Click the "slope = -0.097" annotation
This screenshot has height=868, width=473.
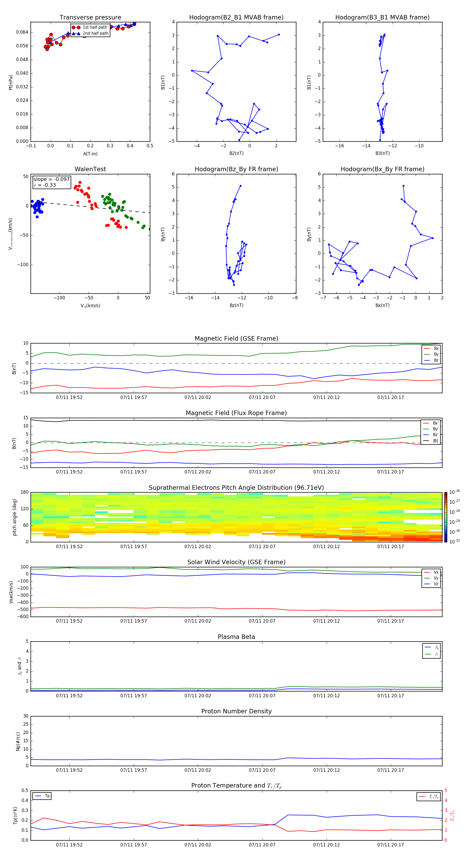[52, 179]
